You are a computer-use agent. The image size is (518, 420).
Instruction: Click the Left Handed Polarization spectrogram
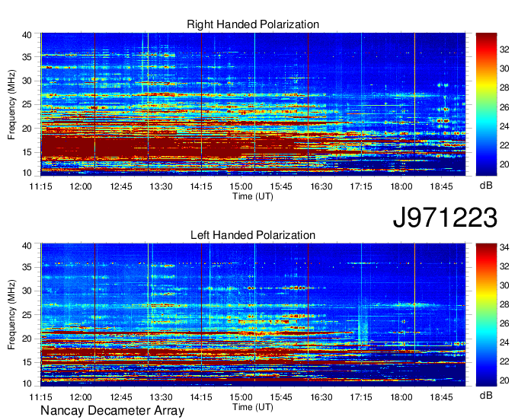pos(253,315)
